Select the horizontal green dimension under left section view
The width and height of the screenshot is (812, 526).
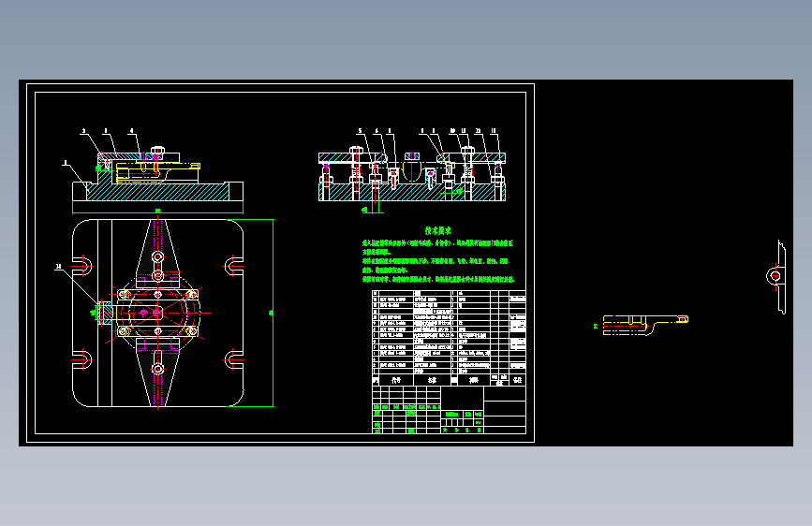(157, 212)
